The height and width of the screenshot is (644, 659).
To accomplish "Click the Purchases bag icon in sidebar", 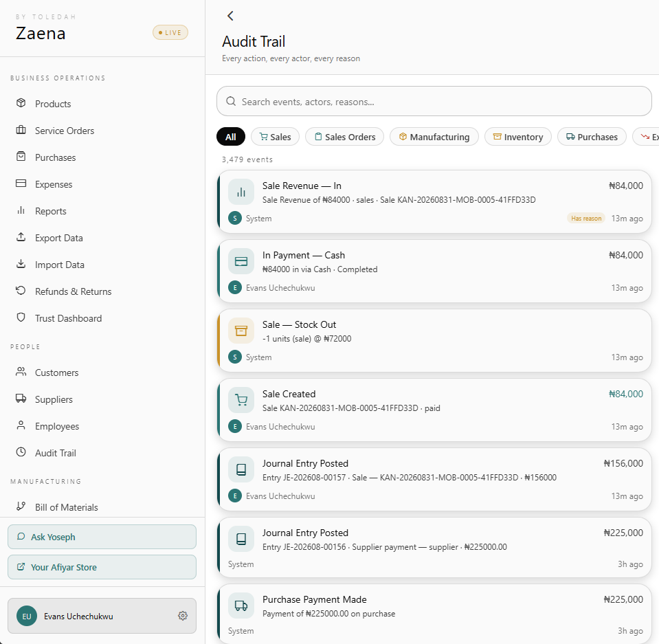I will 21,157.
